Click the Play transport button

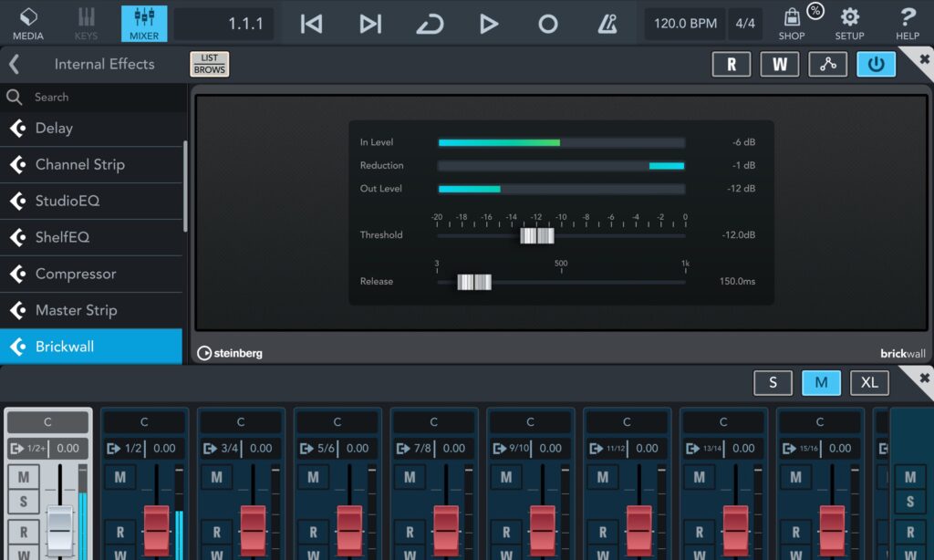coord(489,24)
